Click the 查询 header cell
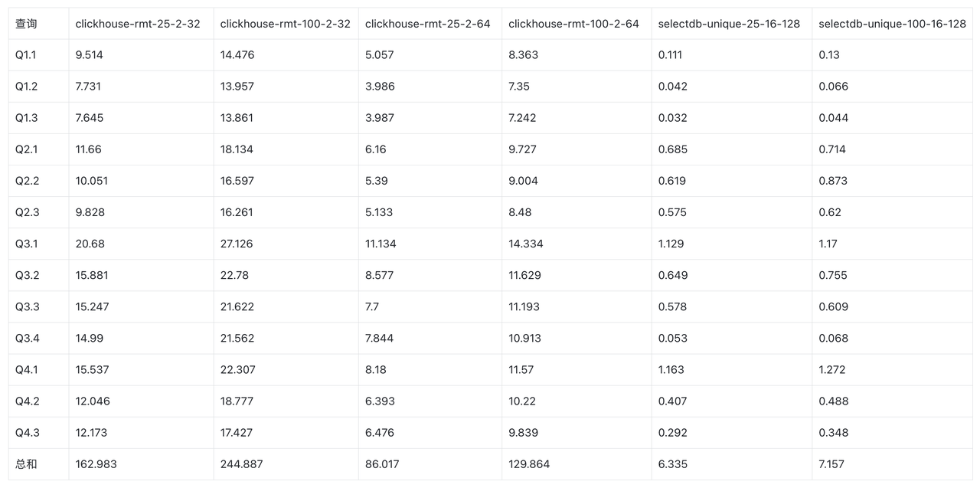 (26, 24)
